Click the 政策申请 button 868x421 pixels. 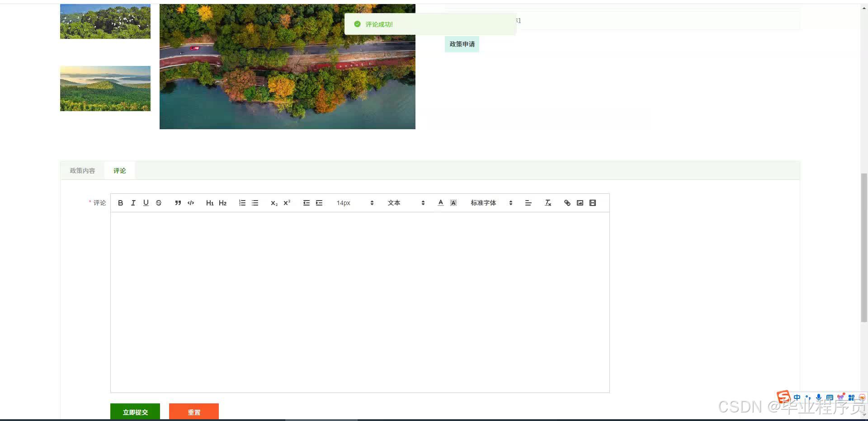[x=462, y=44]
